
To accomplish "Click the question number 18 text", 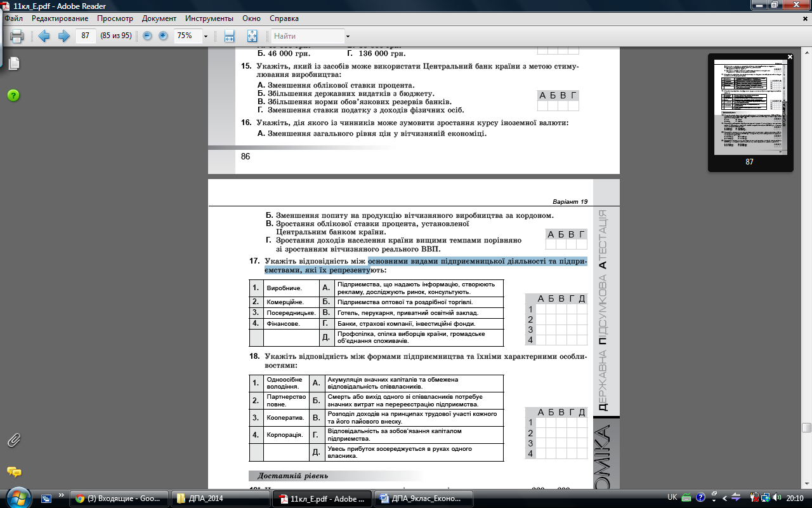I will (254, 357).
